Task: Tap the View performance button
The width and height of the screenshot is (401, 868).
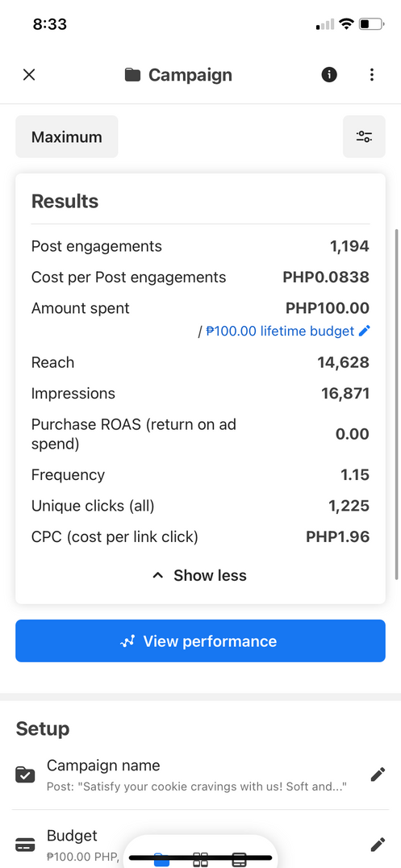Action: 200,641
